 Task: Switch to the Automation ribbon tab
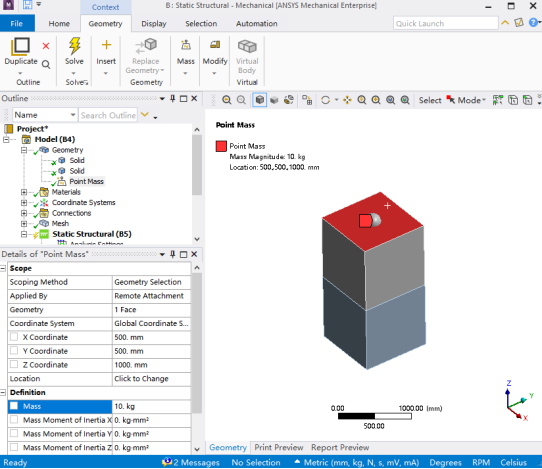[256, 24]
